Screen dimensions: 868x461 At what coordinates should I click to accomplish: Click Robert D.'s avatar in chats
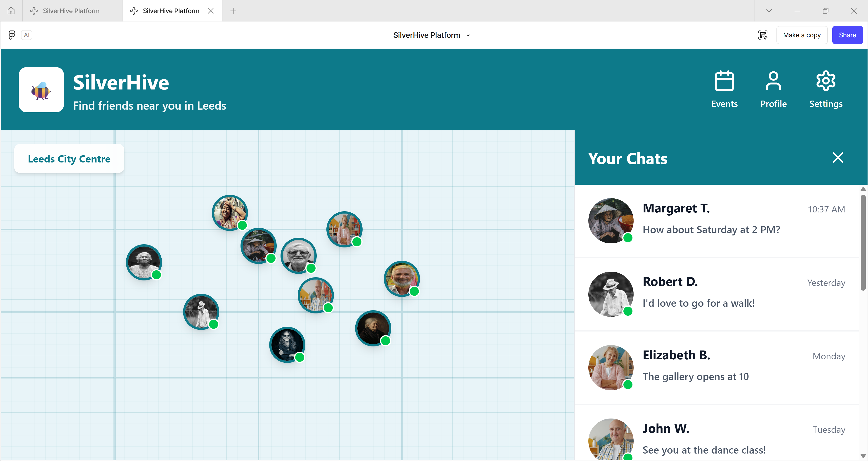(x=611, y=294)
